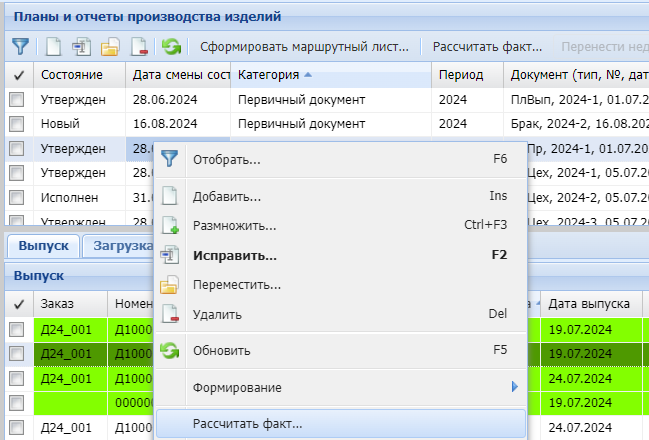Click the green refresh toolbar icon
Screen dimensions: 649x440
pos(172,47)
